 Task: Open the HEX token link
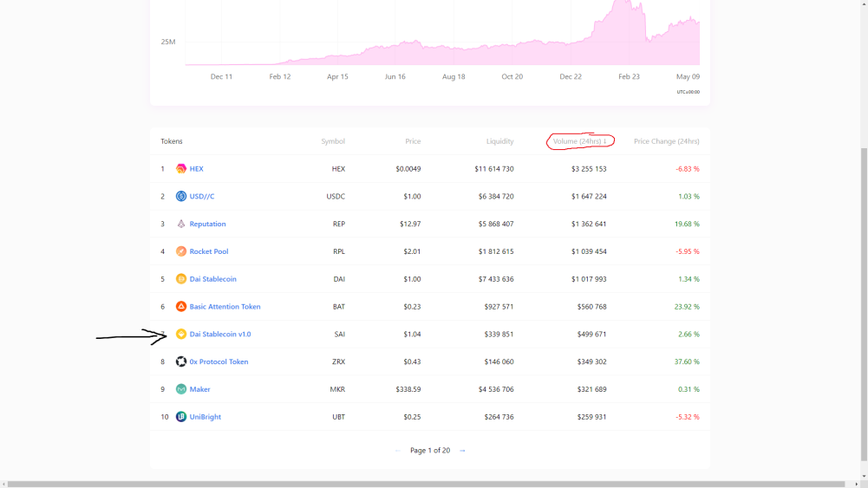(x=197, y=169)
